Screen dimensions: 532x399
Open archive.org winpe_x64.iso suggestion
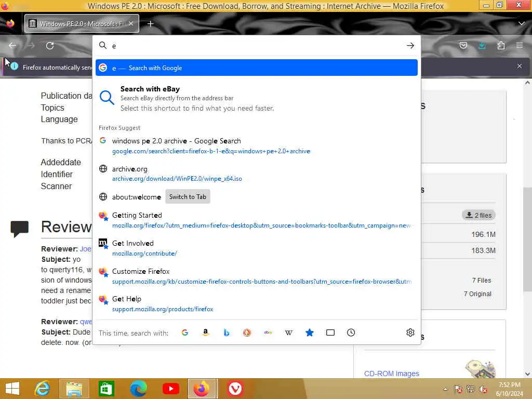(x=257, y=174)
